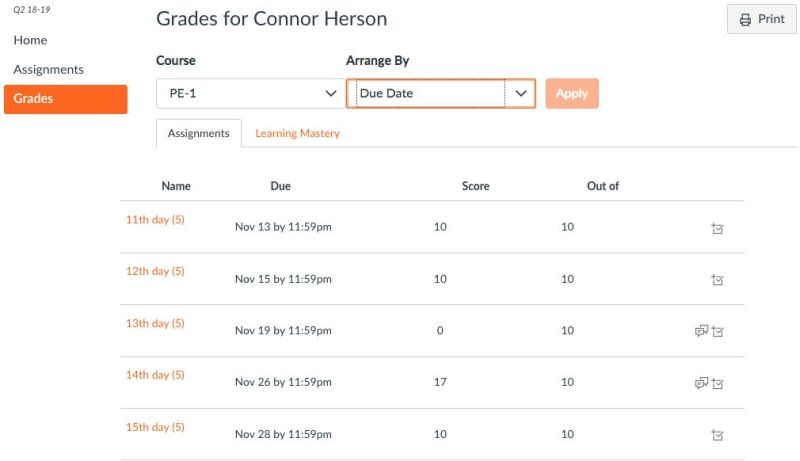Viewport: 800px width, 461px height.
Task: View comments on 13th day assignment
Action: click(701, 331)
